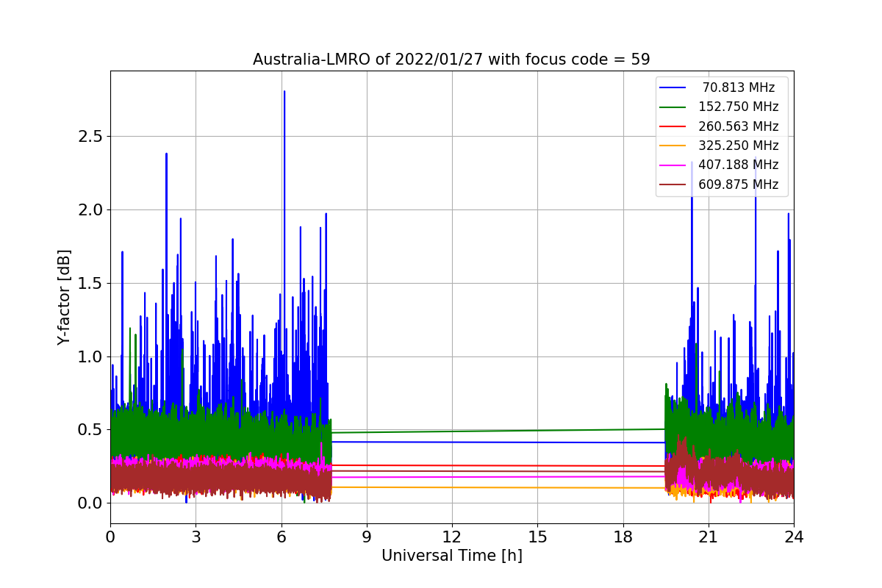882x588 pixels.
Task: Select the 609.875 MHz legend label
Action: pyautogui.click(x=739, y=184)
